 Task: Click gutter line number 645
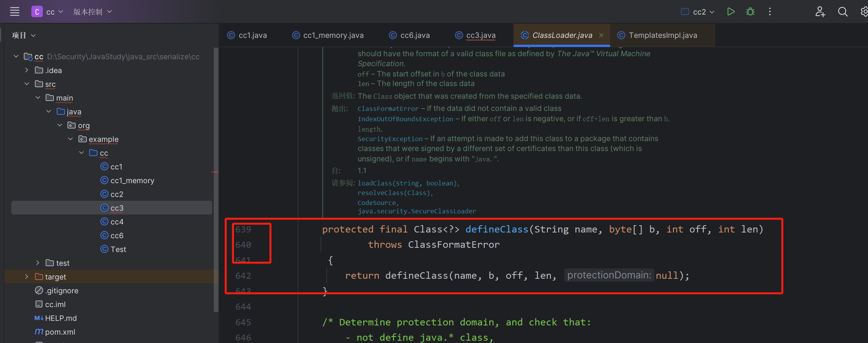(x=243, y=322)
